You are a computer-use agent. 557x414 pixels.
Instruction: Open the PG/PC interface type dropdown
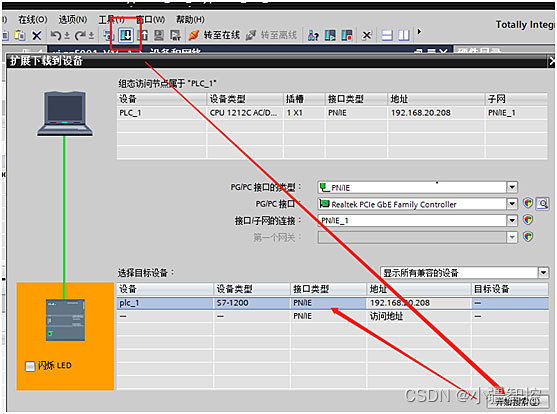click(x=512, y=187)
